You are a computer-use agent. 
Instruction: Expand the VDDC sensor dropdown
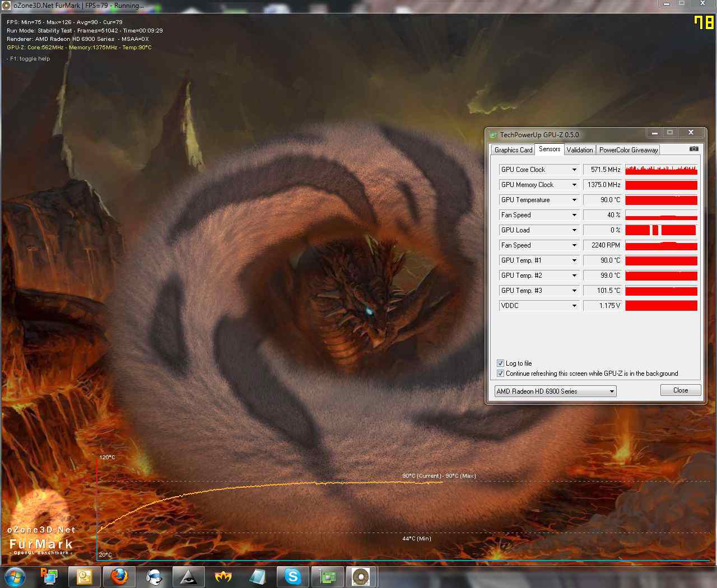pos(574,306)
